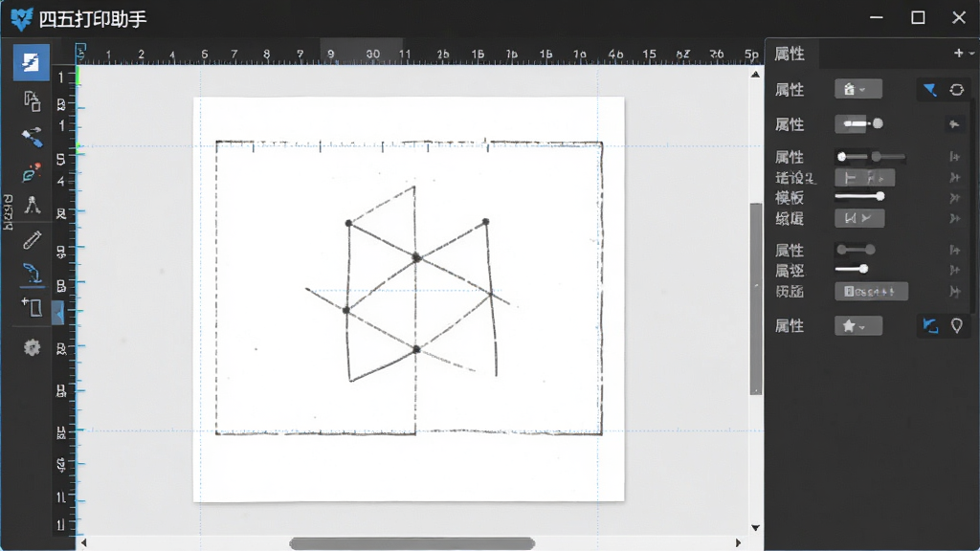The height and width of the screenshot is (551, 980).
Task: Click the highlighted section of horizontal ruler
Action: click(x=361, y=52)
